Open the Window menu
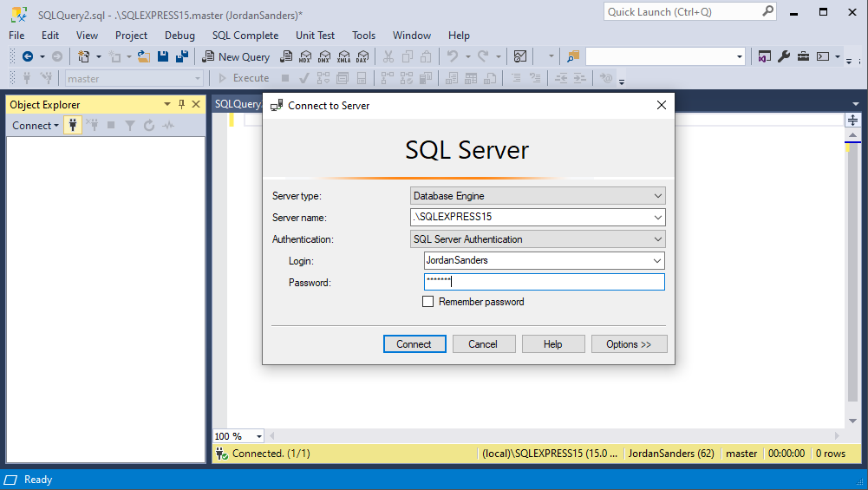Viewport: 868px width, 490px height. (412, 36)
